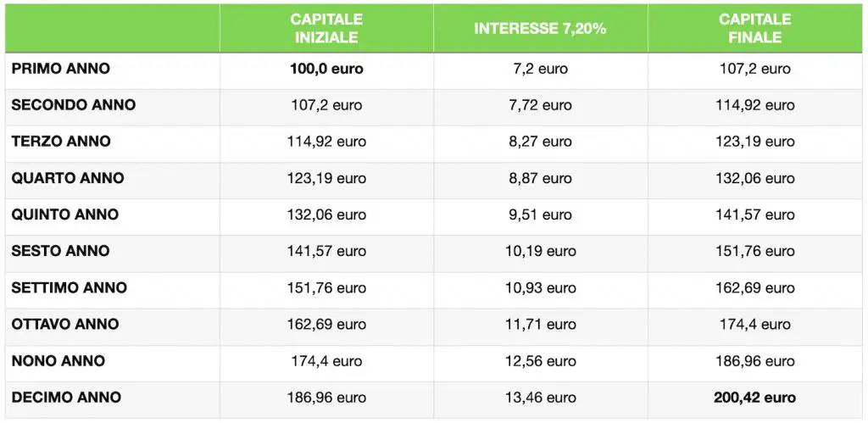Select the SESTO ANNO row label
This screenshot has width=868, height=423.
click(60, 251)
